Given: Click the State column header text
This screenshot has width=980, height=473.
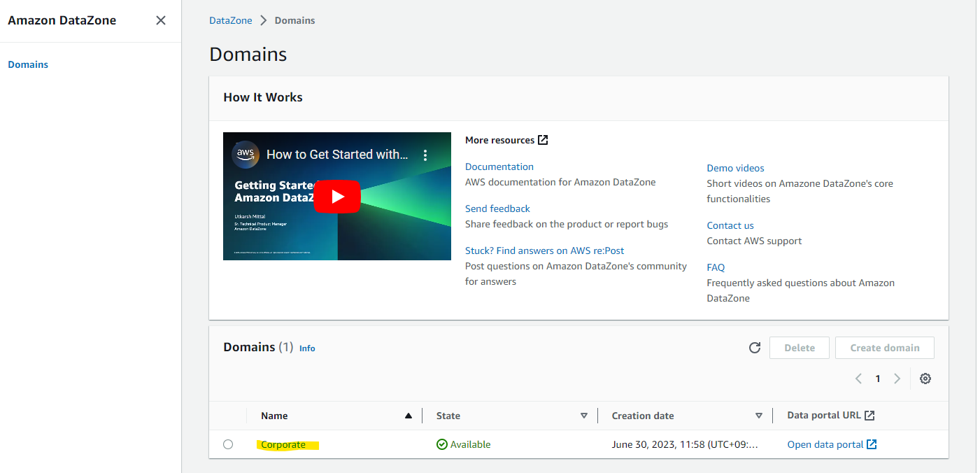Looking at the screenshot, I should (x=448, y=416).
